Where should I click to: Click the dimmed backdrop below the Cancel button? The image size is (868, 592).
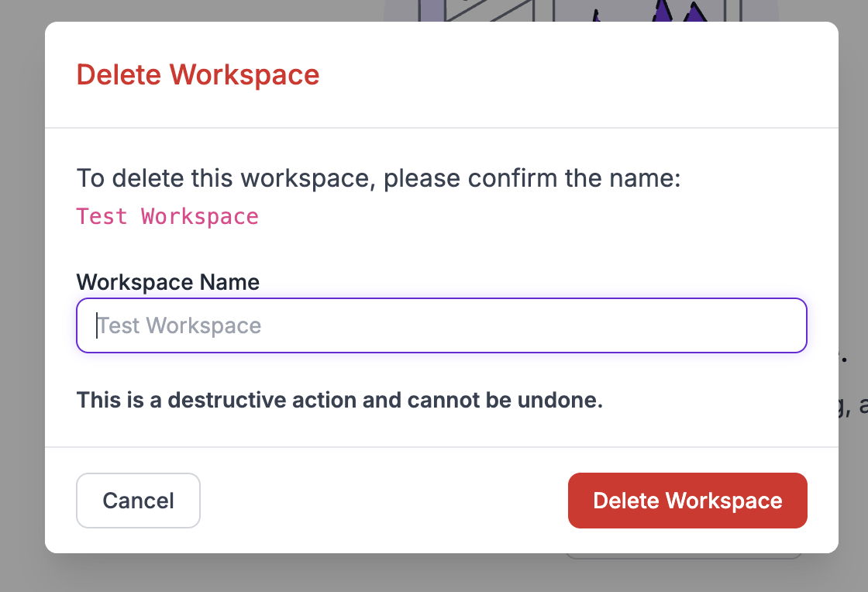click(x=138, y=573)
